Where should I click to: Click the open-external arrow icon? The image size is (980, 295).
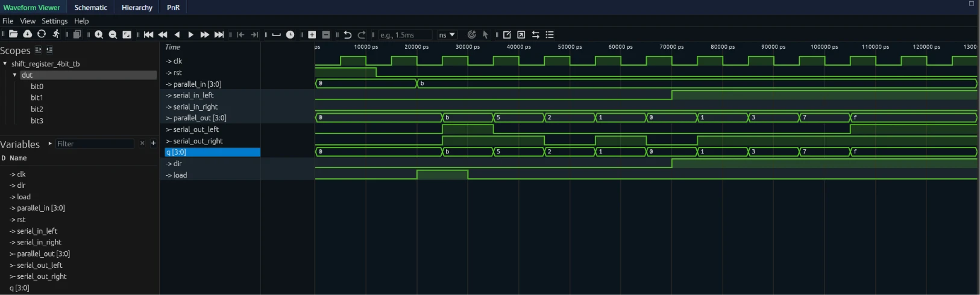pyautogui.click(x=521, y=34)
